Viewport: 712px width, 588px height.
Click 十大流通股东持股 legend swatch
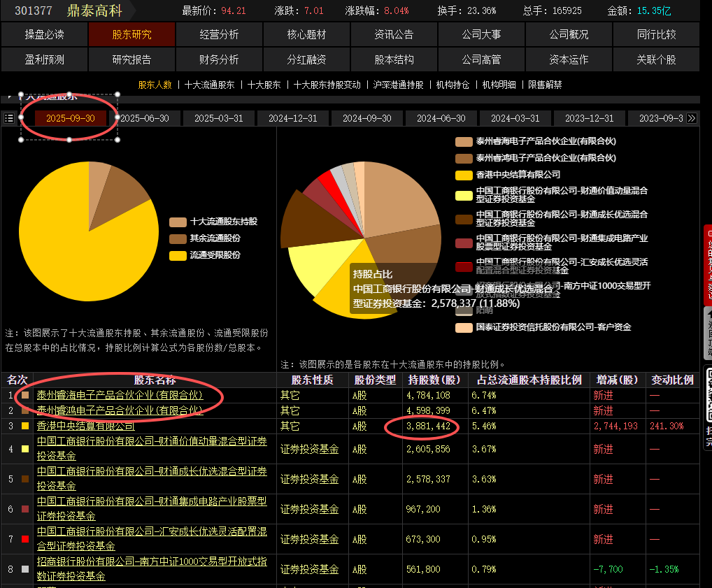[178, 222]
